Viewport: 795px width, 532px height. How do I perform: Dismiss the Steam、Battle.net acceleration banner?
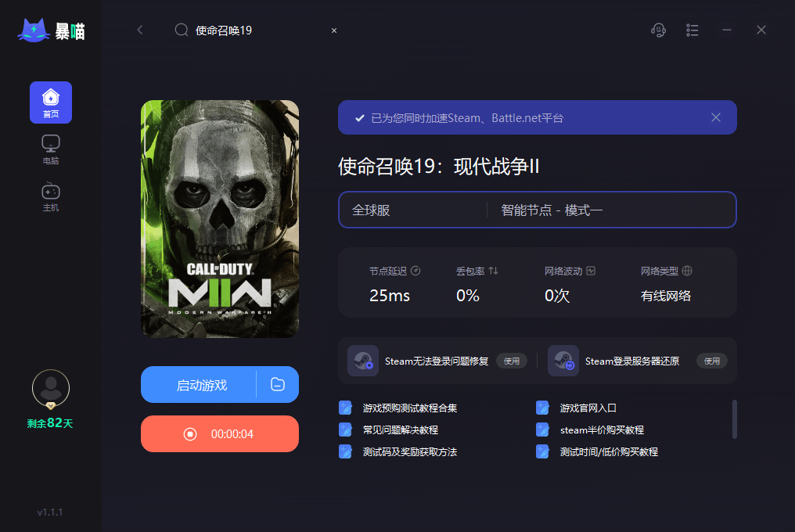click(715, 117)
